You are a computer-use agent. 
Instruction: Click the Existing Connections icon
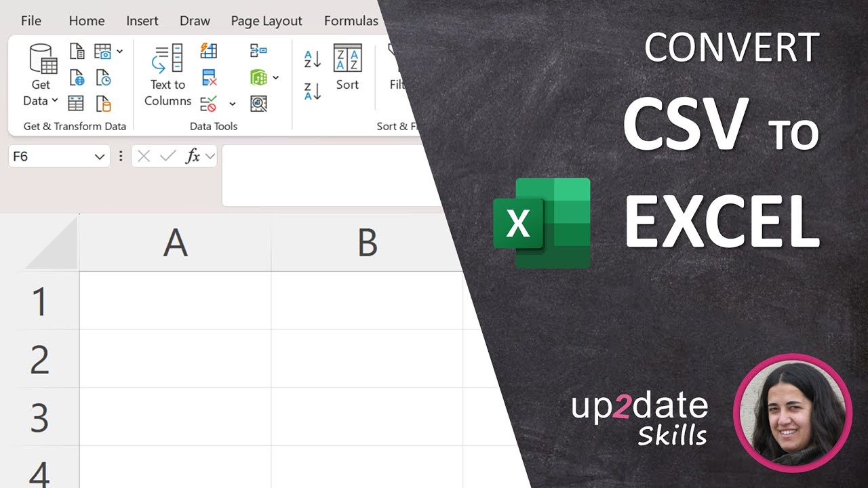103,103
